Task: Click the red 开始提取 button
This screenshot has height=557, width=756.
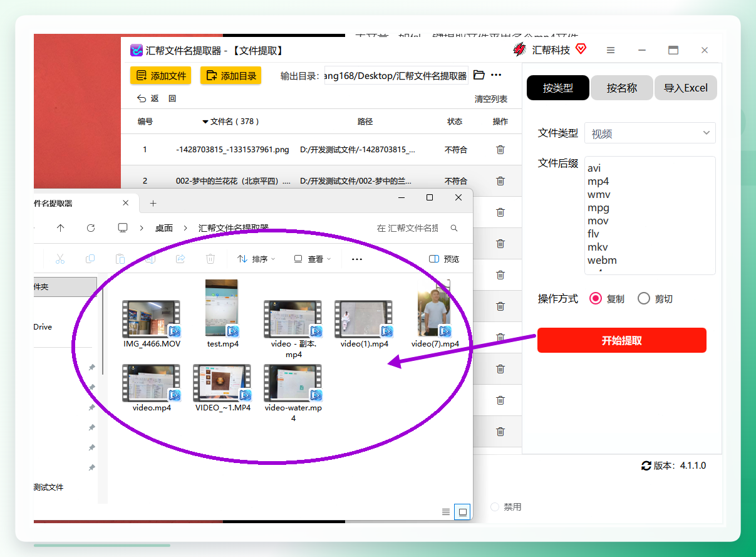Action: (622, 340)
